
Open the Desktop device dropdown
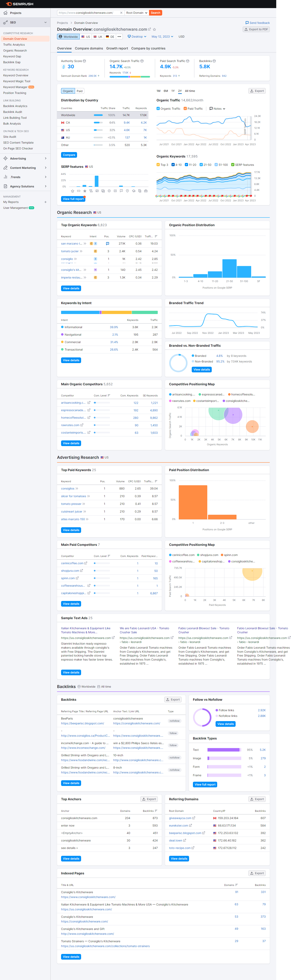pos(137,37)
